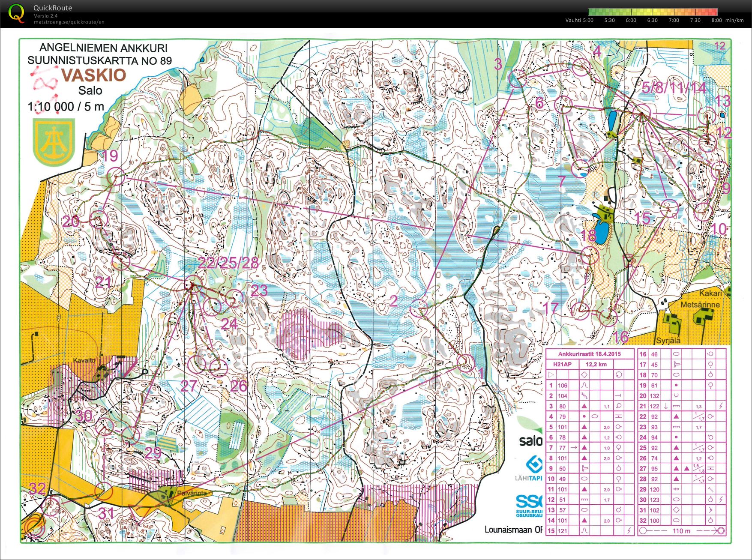Viewport: 752px width, 560px height.
Task: Click control number 29 on the map
Action: (x=153, y=452)
